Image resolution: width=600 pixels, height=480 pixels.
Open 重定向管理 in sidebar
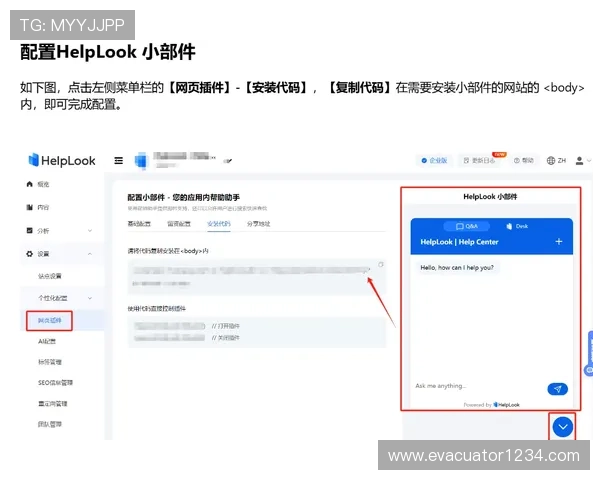pyautogui.click(x=53, y=404)
